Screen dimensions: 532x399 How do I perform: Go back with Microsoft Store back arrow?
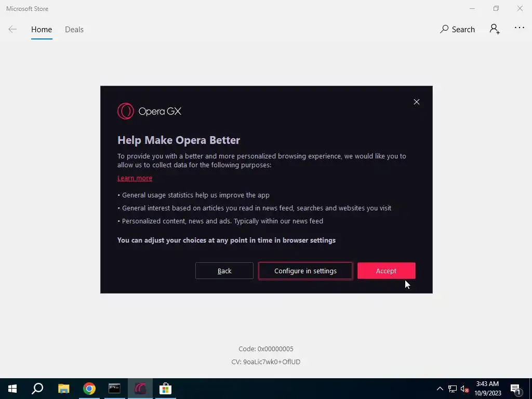click(x=12, y=29)
